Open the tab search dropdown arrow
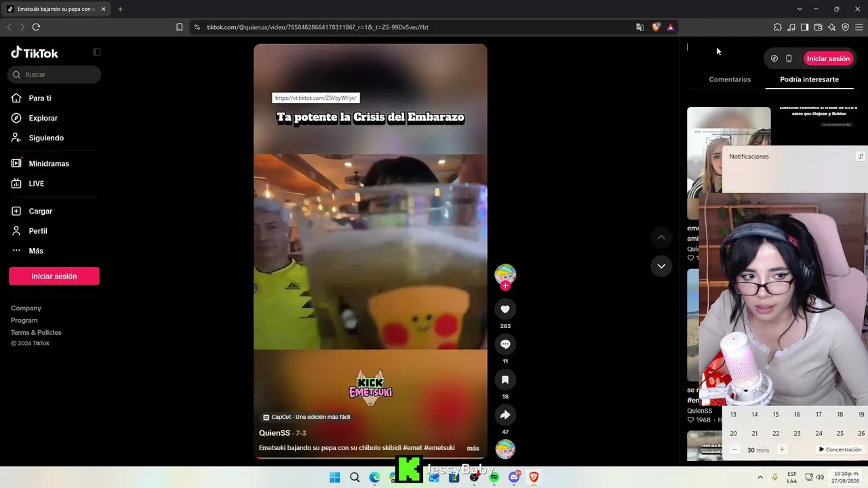 coord(800,9)
